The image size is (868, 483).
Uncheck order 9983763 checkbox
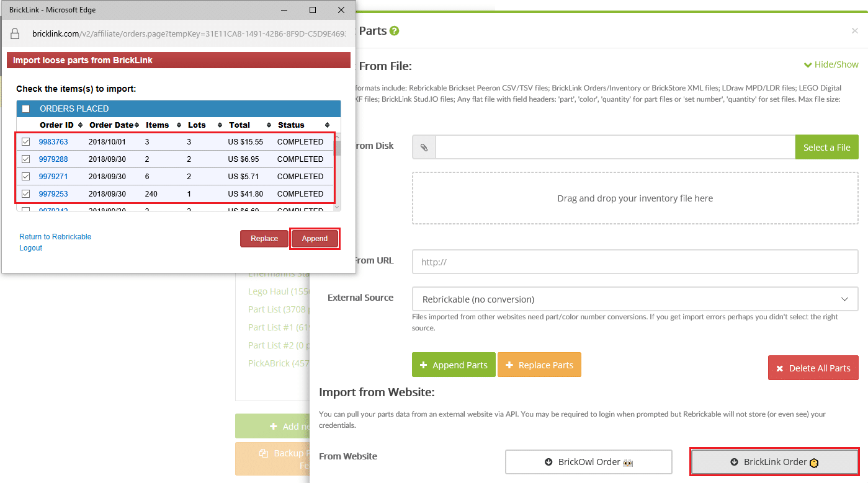pyautogui.click(x=26, y=142)
